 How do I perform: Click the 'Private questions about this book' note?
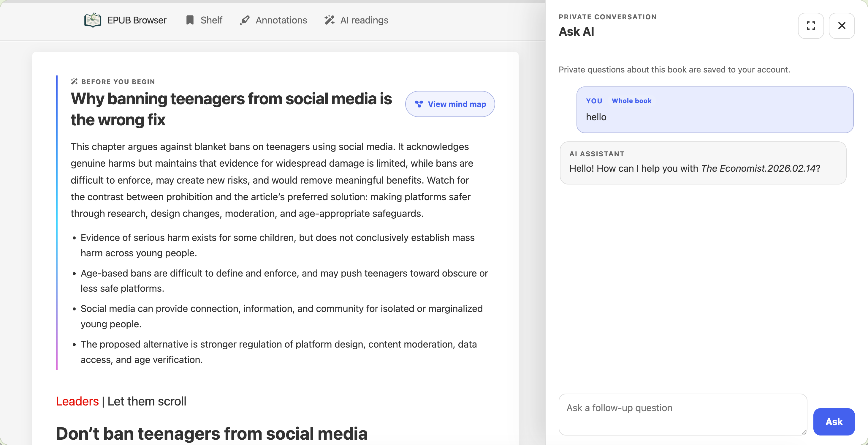pos(674,70)
